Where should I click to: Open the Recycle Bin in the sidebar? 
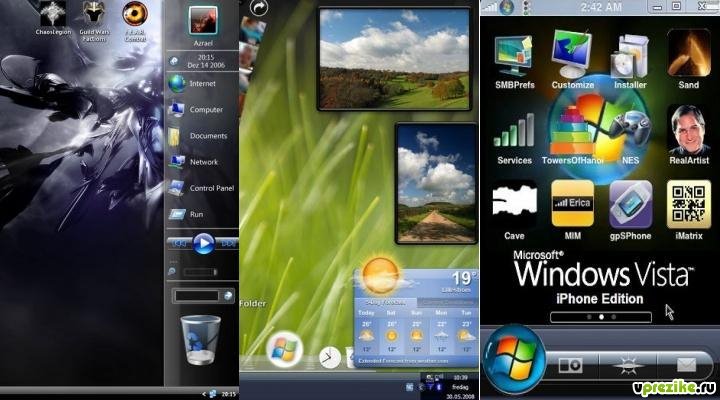(x=200, y=340)
